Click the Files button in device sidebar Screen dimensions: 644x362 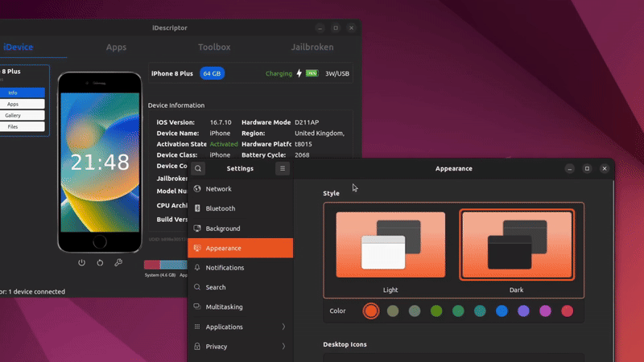23,127
